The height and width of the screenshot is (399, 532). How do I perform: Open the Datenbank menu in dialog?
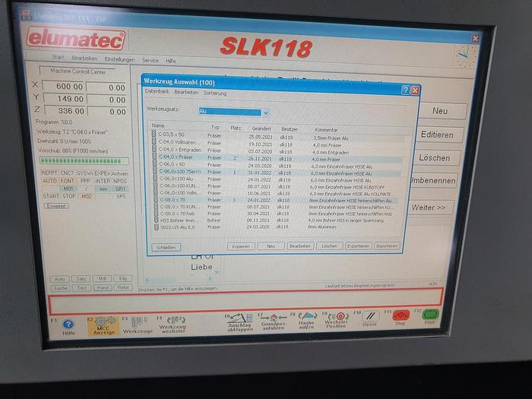(157, 92)
